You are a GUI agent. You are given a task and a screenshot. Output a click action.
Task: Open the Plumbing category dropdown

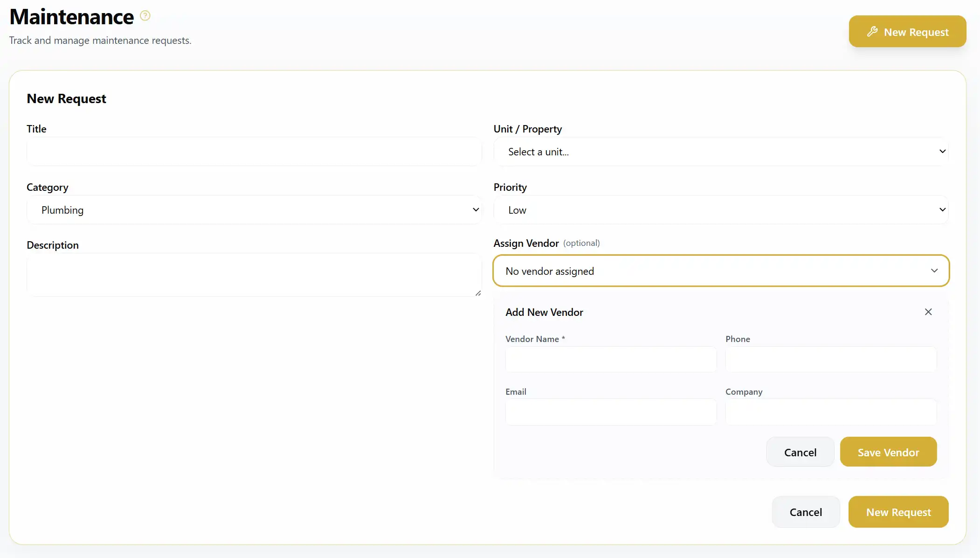click(254, 209)
